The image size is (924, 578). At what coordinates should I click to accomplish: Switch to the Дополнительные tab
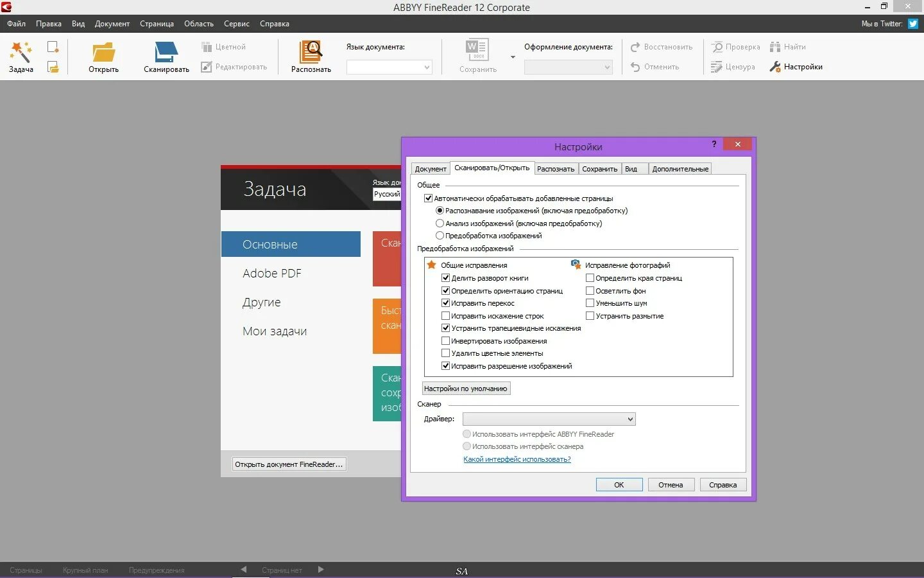tap(680, 169)
